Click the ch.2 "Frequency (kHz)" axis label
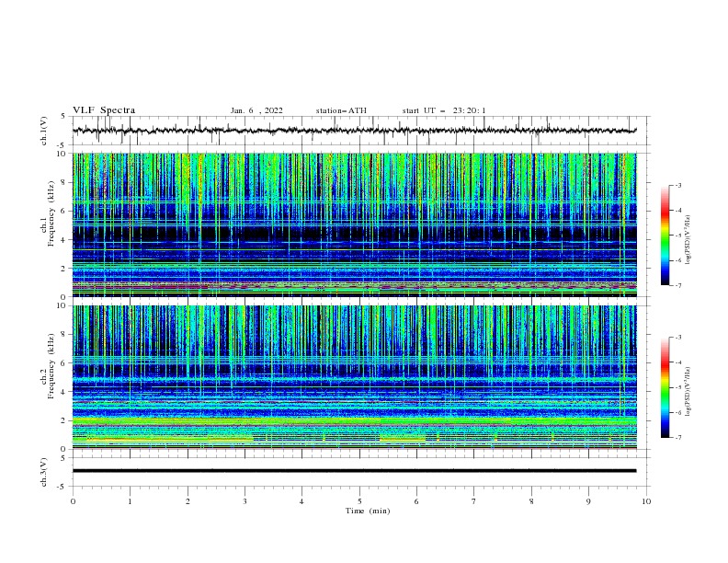The image size is (728, 563). [51, 366]
